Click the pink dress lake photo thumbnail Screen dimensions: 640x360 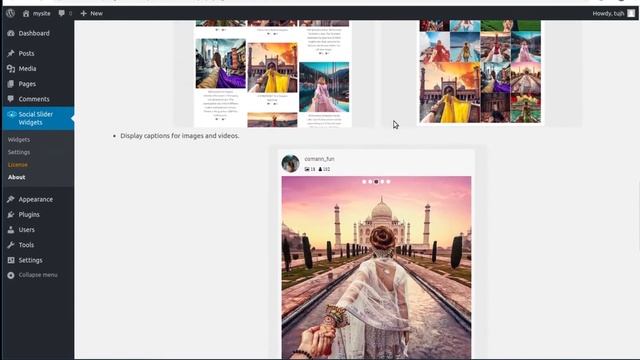(x=324, y=87)
